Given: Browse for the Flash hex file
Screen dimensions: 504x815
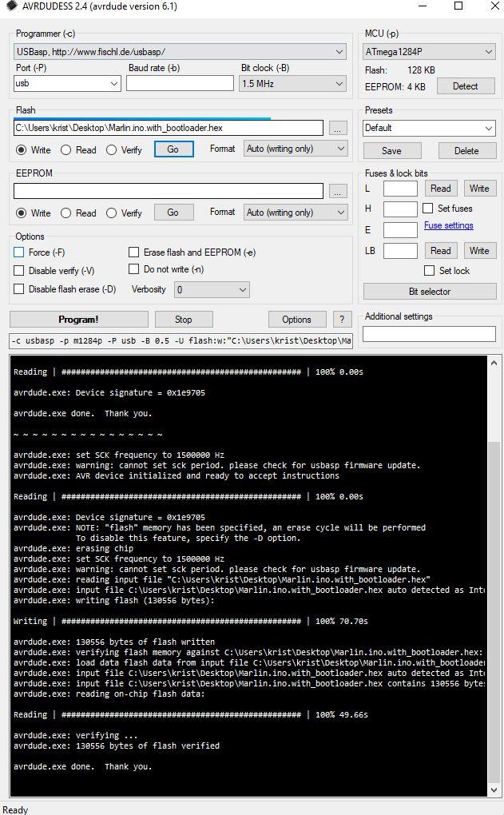Looking at the screenshot, I should pyautogui.click(x=338, y=129).
